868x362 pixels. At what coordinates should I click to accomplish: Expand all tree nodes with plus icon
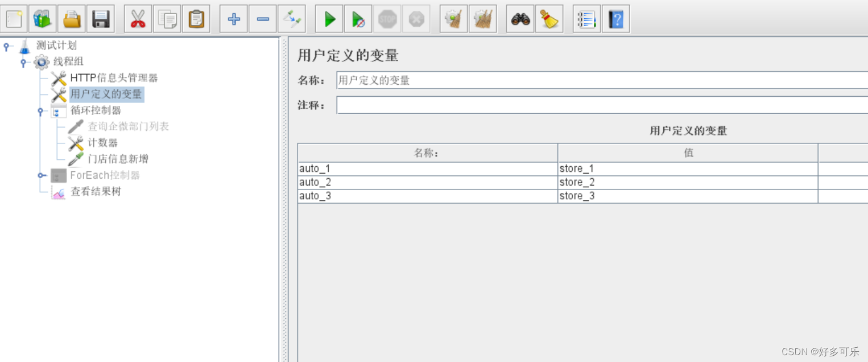(233, 18)
